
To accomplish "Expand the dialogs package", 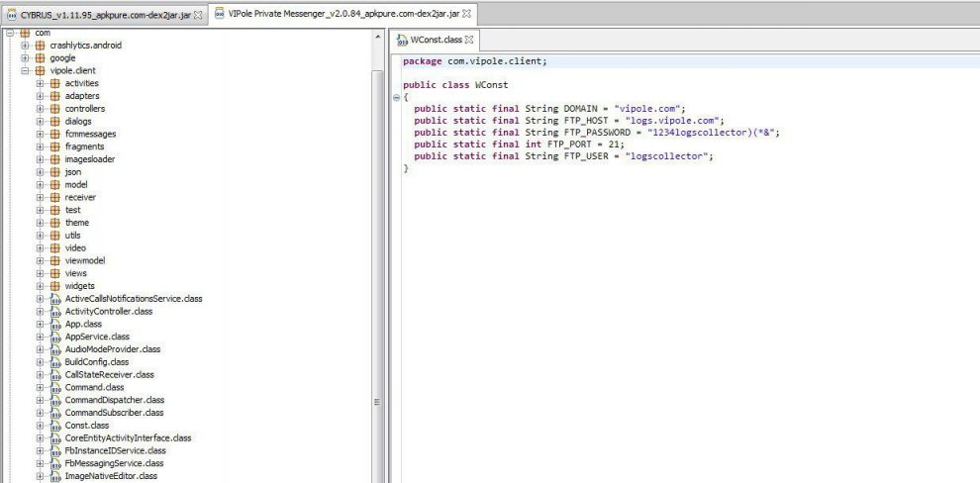I will pyautogui.click(x=40, y=121).
